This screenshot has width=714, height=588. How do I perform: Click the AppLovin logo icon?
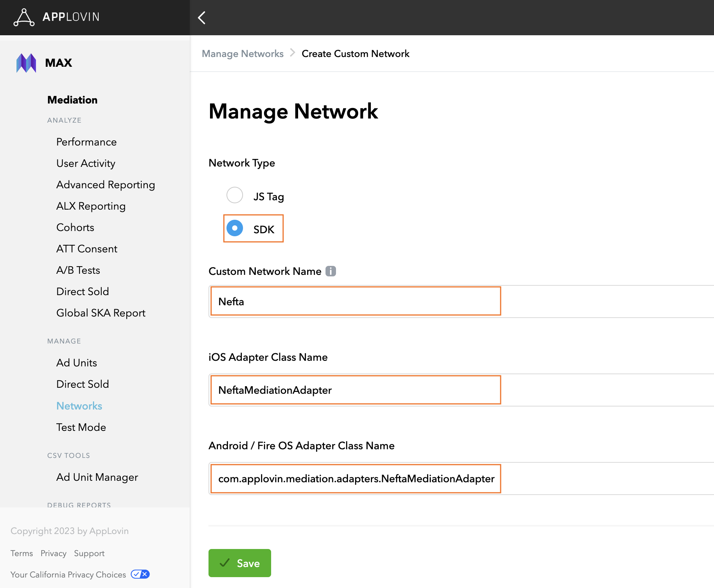click(x=24, y=17)
